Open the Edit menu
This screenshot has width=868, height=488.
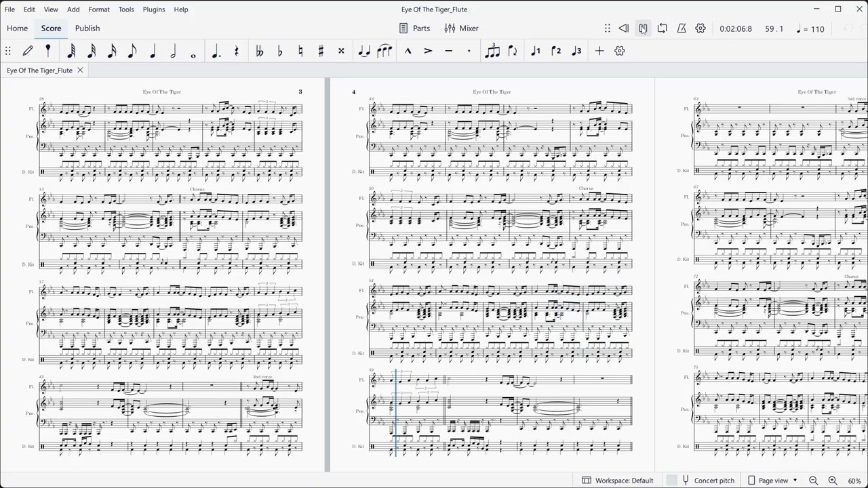pos(30,9)
